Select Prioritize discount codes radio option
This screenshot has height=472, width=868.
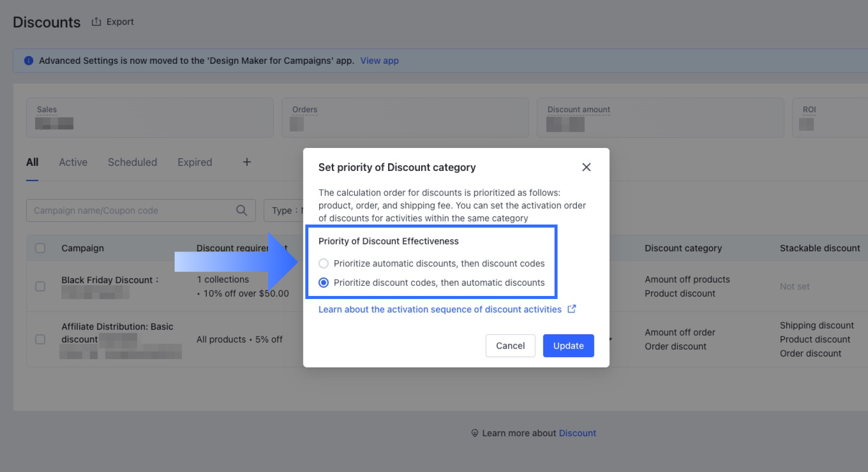[x=324, y=283]
